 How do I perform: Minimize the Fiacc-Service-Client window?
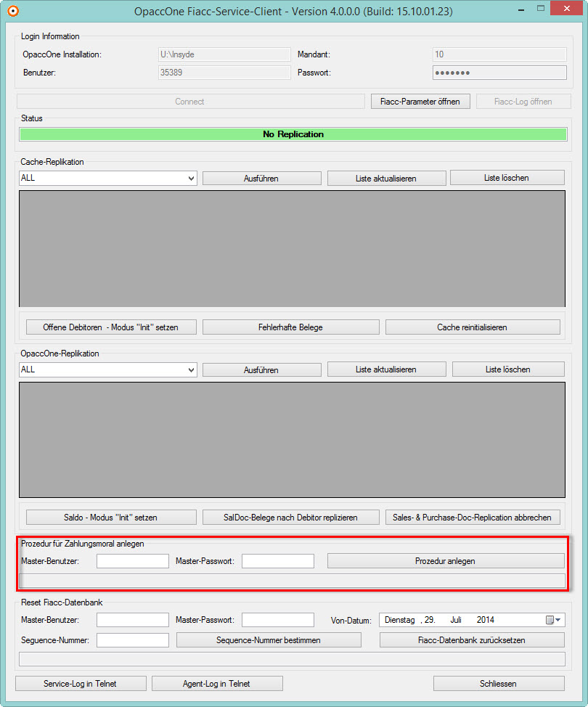pyautogui.click(x=521, y=9)
